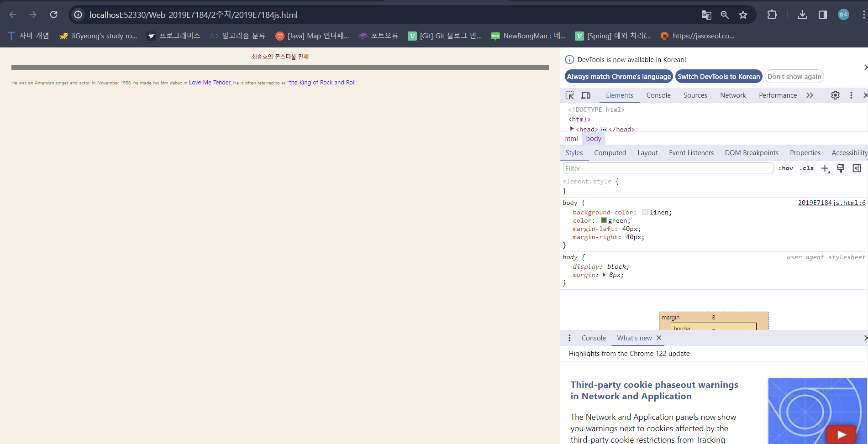The image size is (868, 444).
Task: Click Switch DevTools to Korean button
Action: point(719,77)
